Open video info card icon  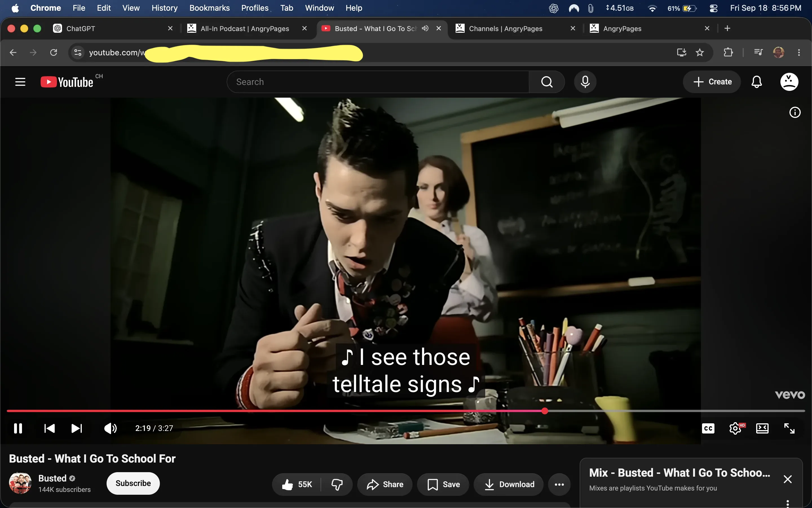click(x=795, y=112)
